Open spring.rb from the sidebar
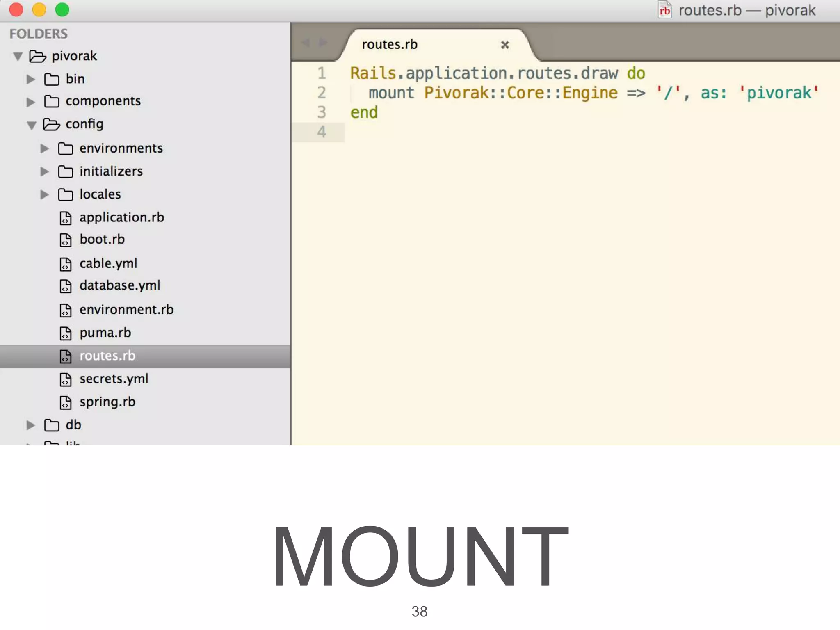840x630 pixels. pyautogui.click(x=107, y=402)
